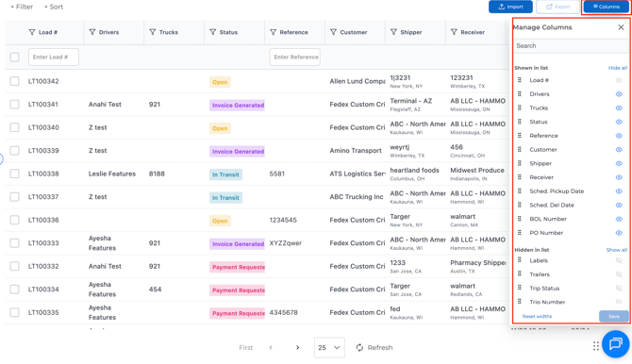Click reference XYZZqwer
This screenshot has width=632, height=364.
(x=286, y=243)
